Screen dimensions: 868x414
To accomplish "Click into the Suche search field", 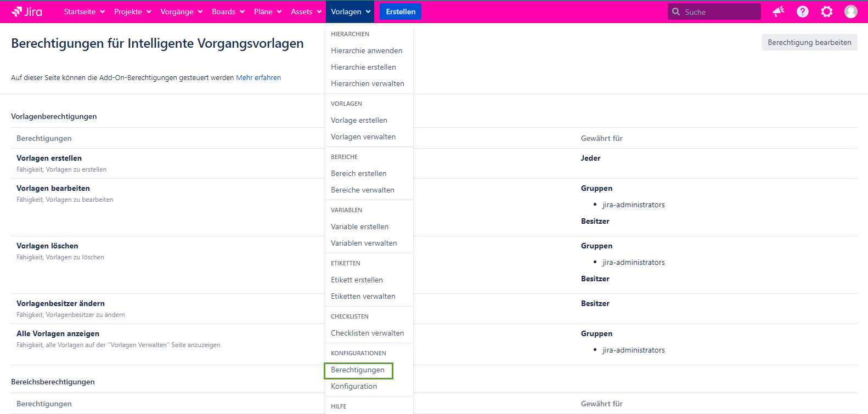I will [x=719, y=12].
